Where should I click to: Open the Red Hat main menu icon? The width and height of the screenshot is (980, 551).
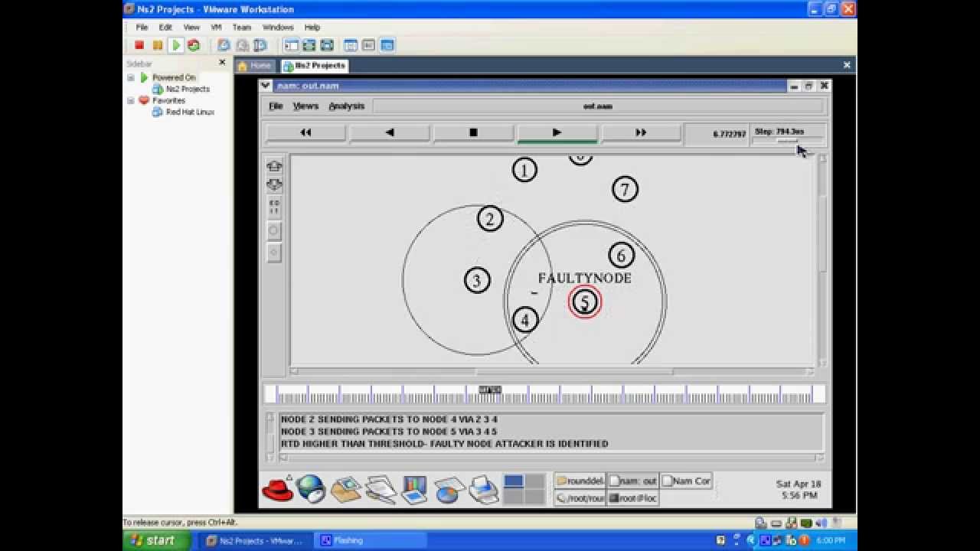point(277,488)
